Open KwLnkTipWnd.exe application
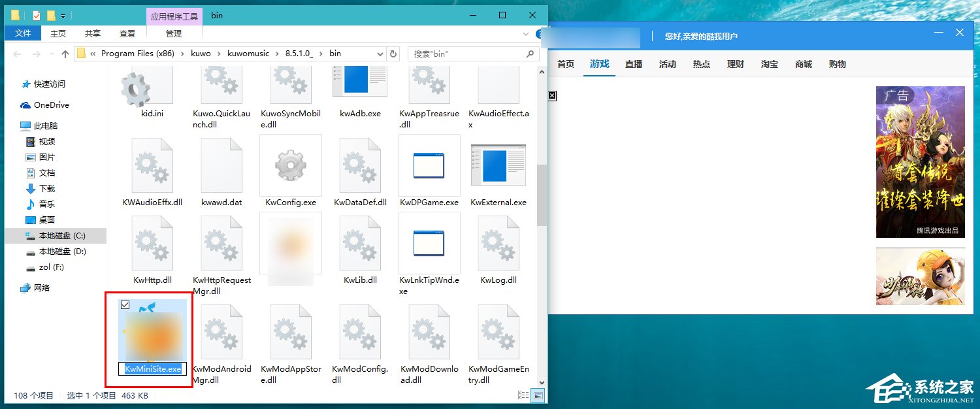This screenshot has height=409, width=980. point(429,243)
